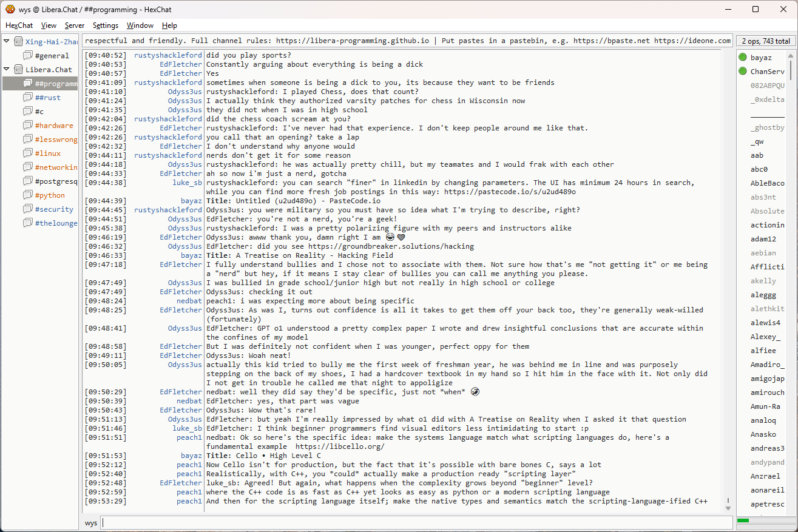Click the green op icon beside ChanServ
This screenshot has height=532, width=798.
coord(743,72)
